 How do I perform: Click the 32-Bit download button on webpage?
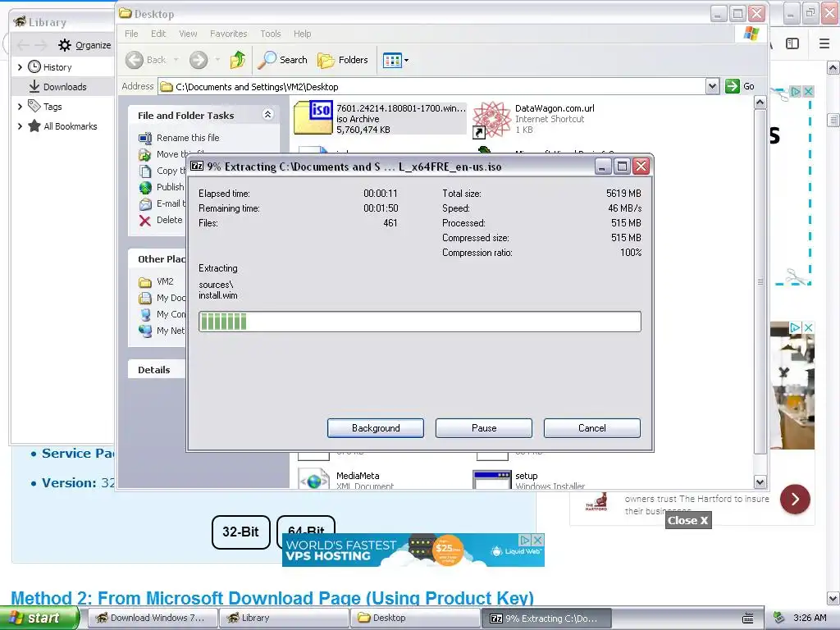pyautogui.click(x=240, y=532)
